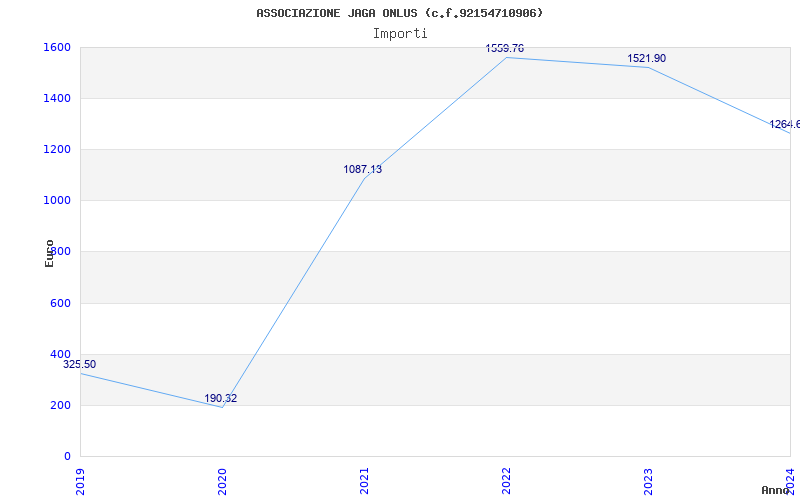Select the 190.32 data label
This screenshot has height=500, width=800.
[x=220, y=398]
